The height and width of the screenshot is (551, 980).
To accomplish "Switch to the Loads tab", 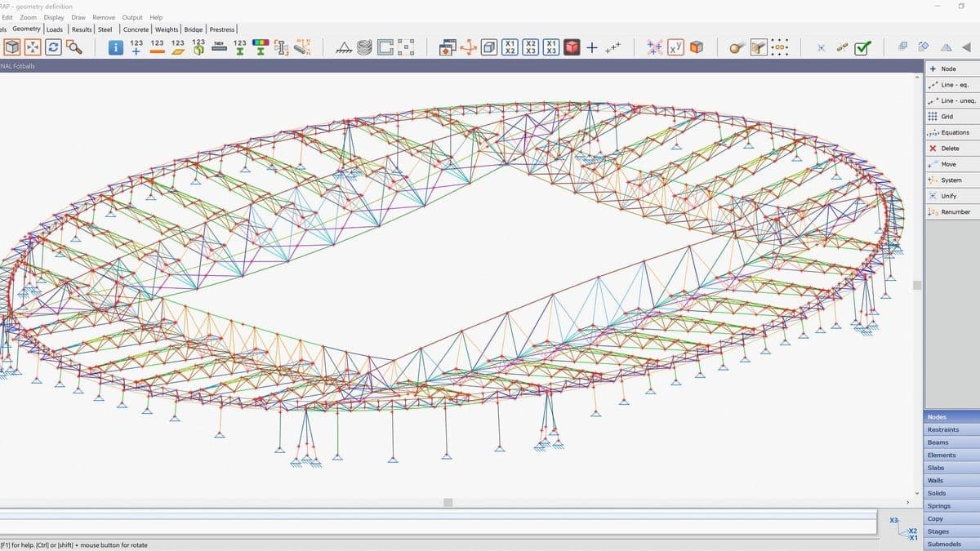I will [55, 29].
